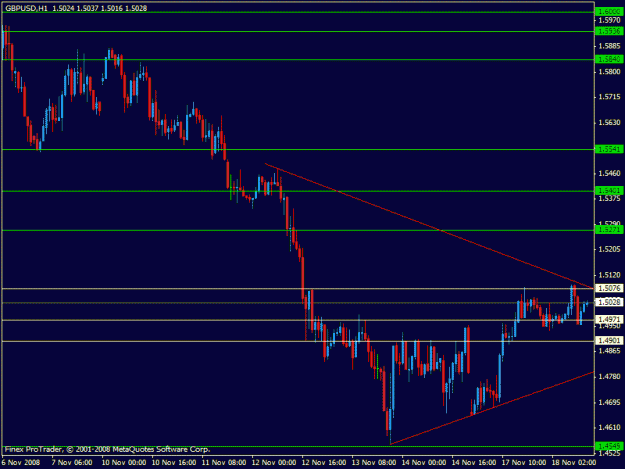Click the 1.4780 price axis label
Screen dimensions: 625x469
(609, 377)
